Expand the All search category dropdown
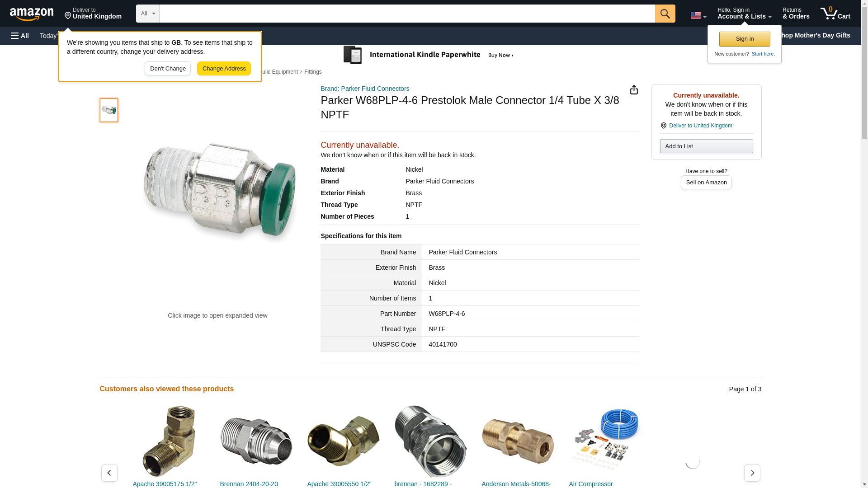Image resolution: width=868 pixels, height=488 pixels. pyautogui.click(x=148, y=14)
